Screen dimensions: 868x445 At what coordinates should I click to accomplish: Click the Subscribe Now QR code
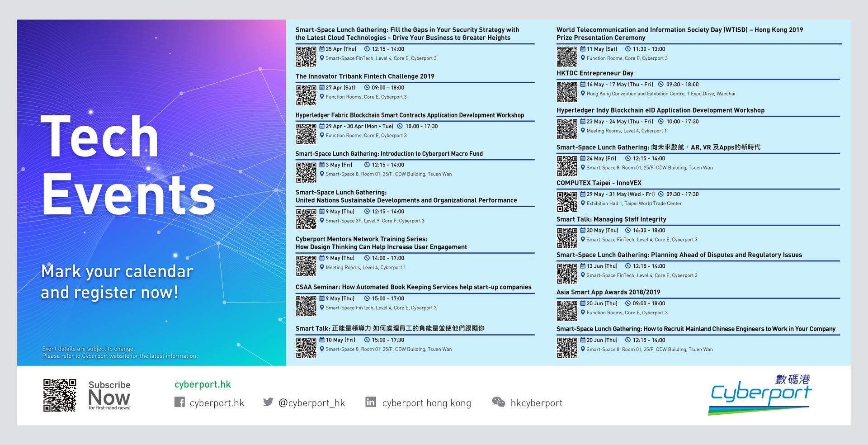click(60, 395)
